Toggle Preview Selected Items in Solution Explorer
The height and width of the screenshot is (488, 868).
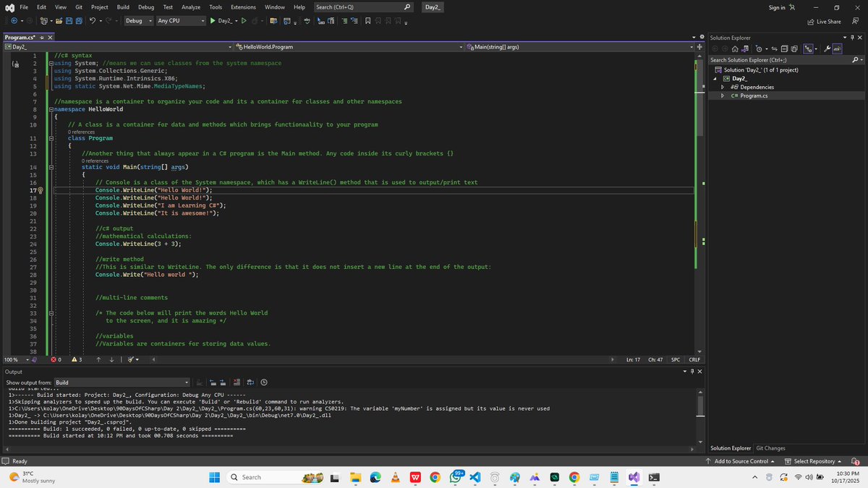837,49
